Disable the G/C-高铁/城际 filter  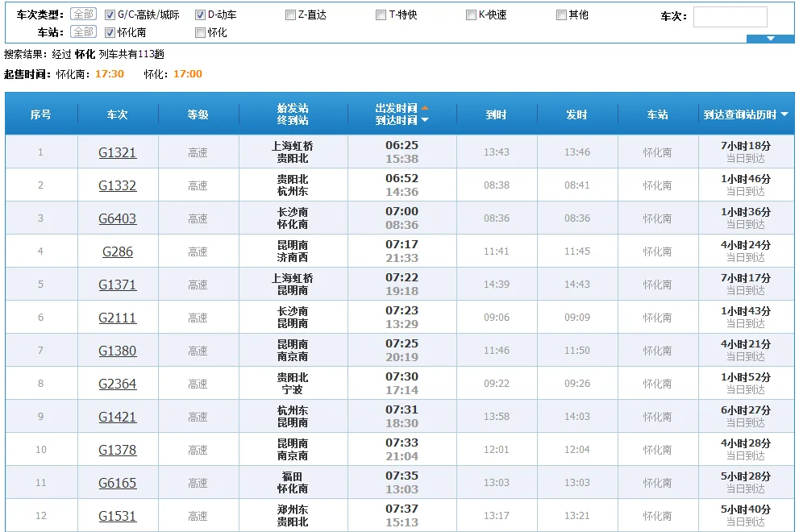pos(110,14)
